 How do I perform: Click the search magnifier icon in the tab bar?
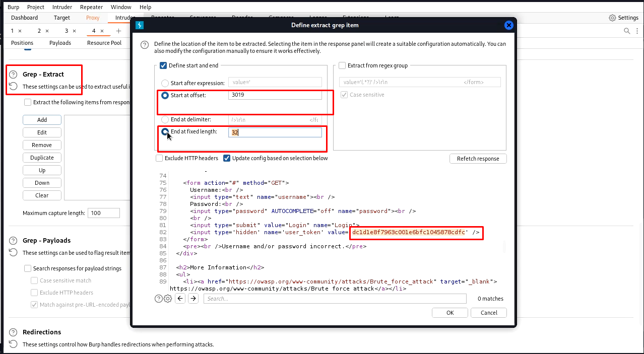coord(627,31)
